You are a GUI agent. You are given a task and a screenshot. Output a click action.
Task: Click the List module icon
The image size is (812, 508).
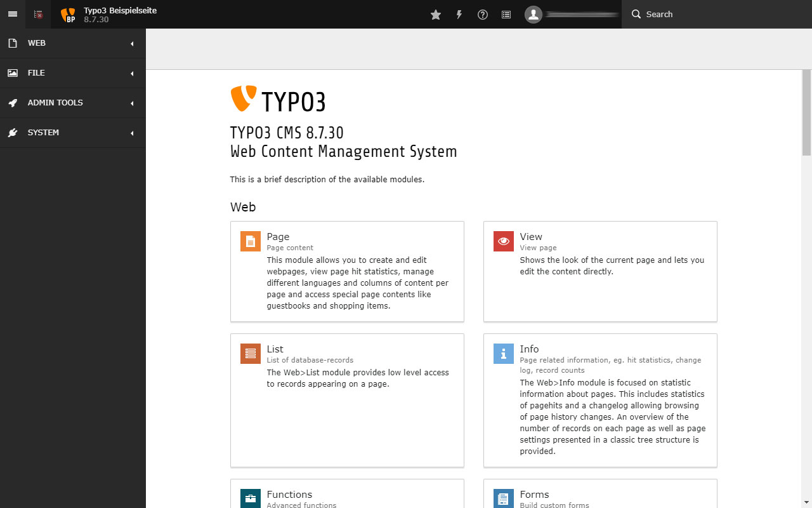(251, 354)
